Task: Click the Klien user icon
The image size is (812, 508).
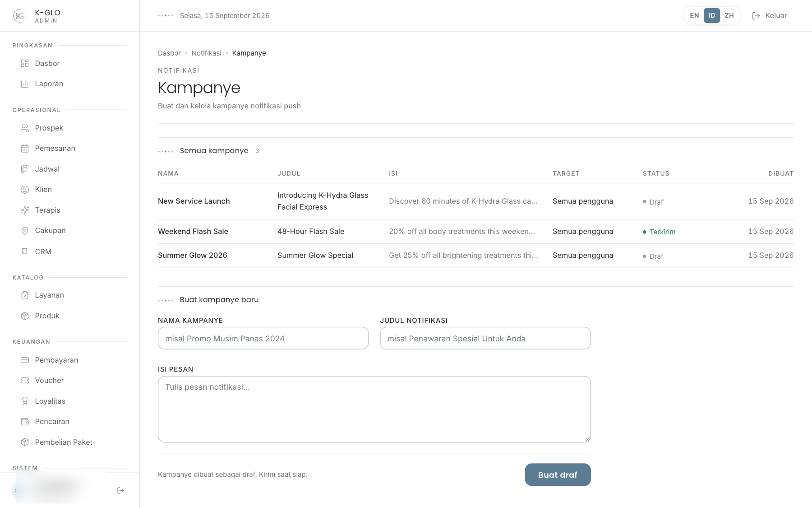Action: 25,190
